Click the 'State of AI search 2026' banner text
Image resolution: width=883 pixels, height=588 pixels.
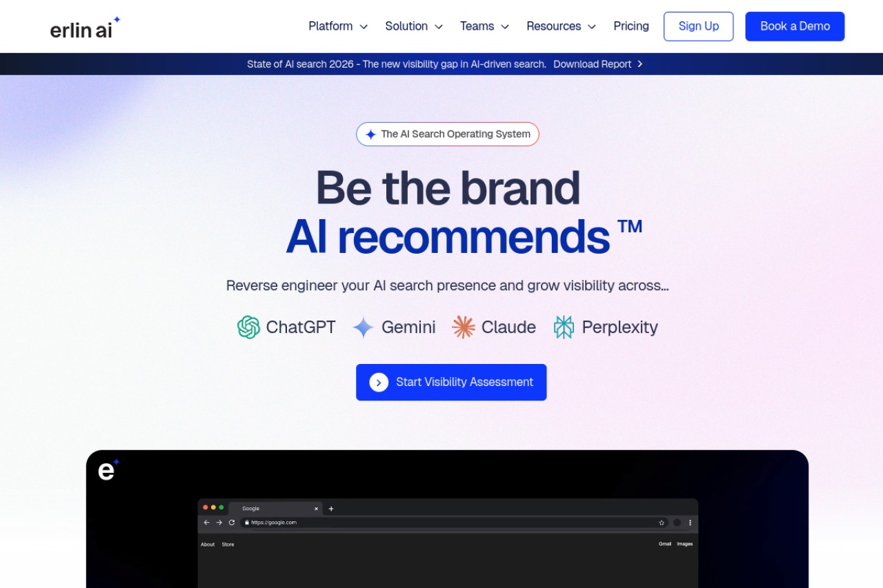tap(397, 64)
